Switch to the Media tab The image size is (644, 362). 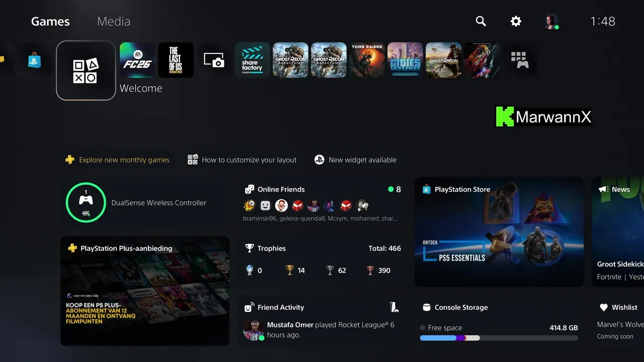(x=114, y=21)
